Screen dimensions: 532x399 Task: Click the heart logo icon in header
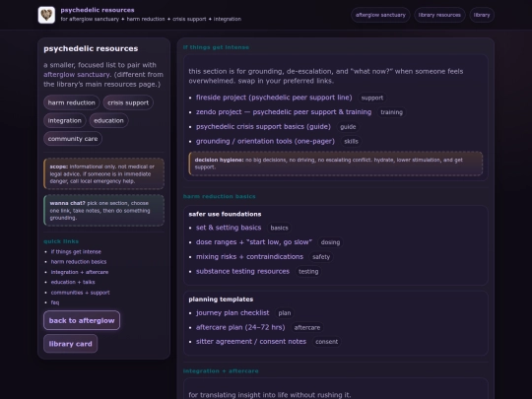coord(46,15)
